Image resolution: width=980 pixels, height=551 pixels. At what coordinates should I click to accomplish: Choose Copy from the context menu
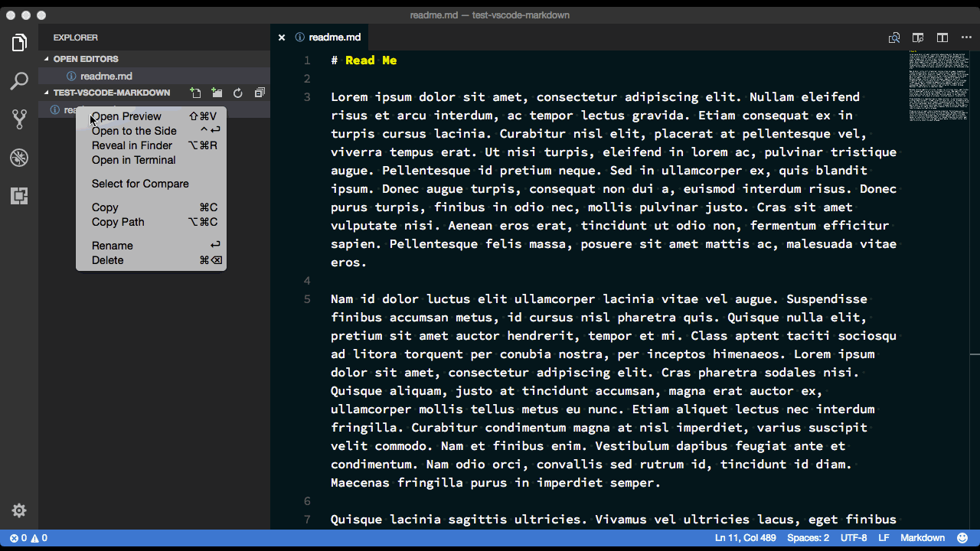point(151,207)
